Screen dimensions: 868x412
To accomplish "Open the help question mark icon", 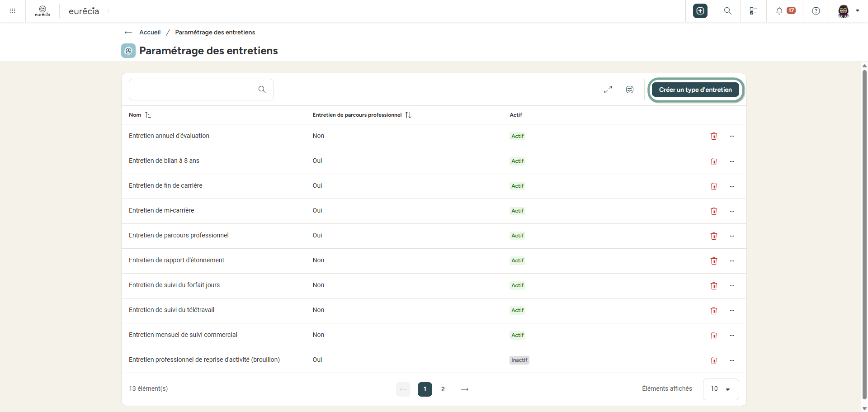I will (x=816, y=11).
